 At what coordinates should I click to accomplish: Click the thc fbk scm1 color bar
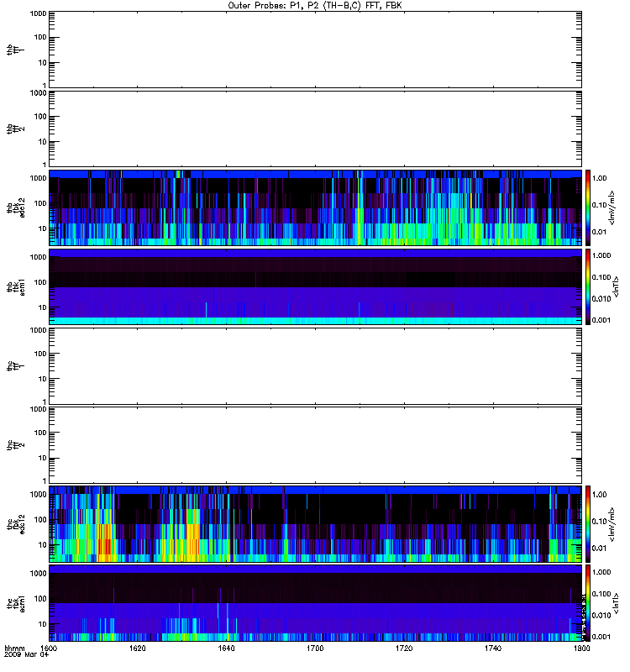tap(588, 603)
